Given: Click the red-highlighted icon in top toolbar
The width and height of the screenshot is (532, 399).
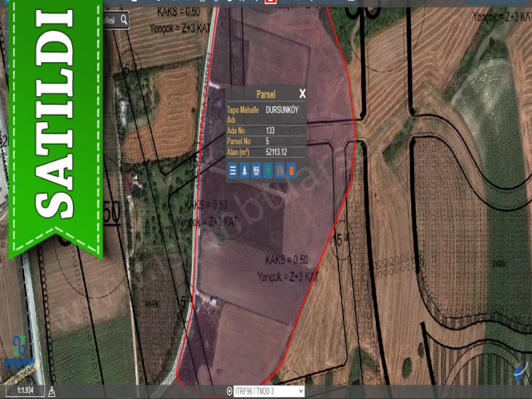Looking at the screenshot, I should (271, 2).
